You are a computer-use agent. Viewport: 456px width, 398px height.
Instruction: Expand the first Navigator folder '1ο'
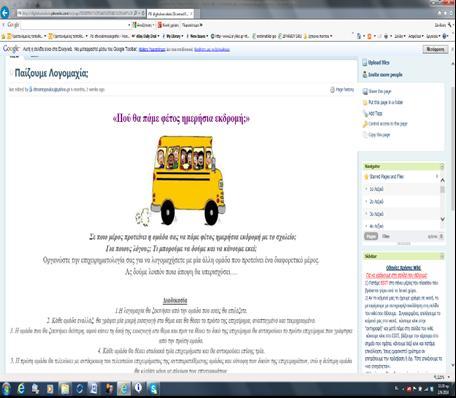pos(367,189)
